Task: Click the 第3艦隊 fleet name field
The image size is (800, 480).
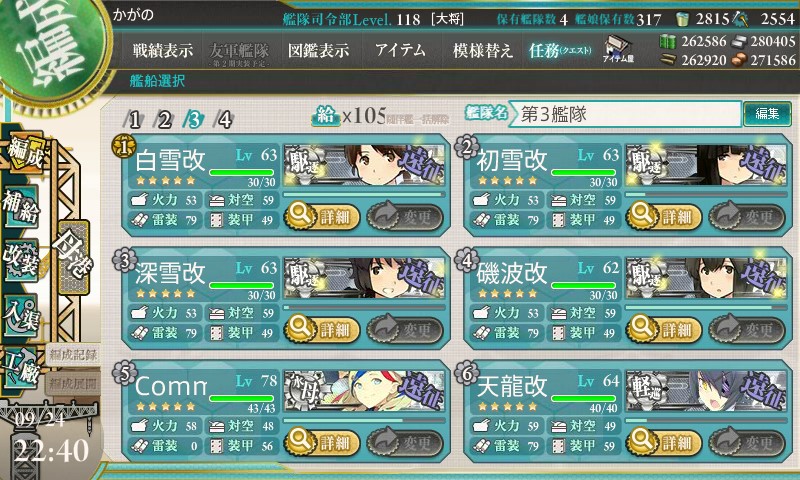Action: click(624, 114)
